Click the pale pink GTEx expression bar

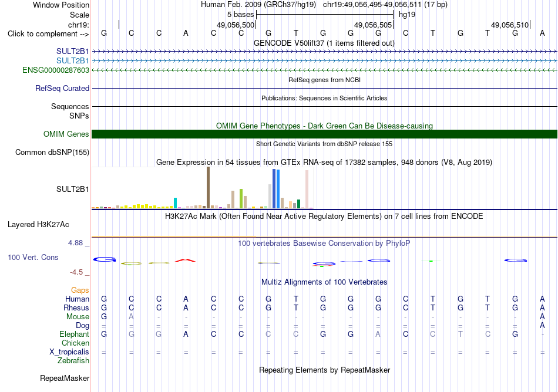coord(307,189)
